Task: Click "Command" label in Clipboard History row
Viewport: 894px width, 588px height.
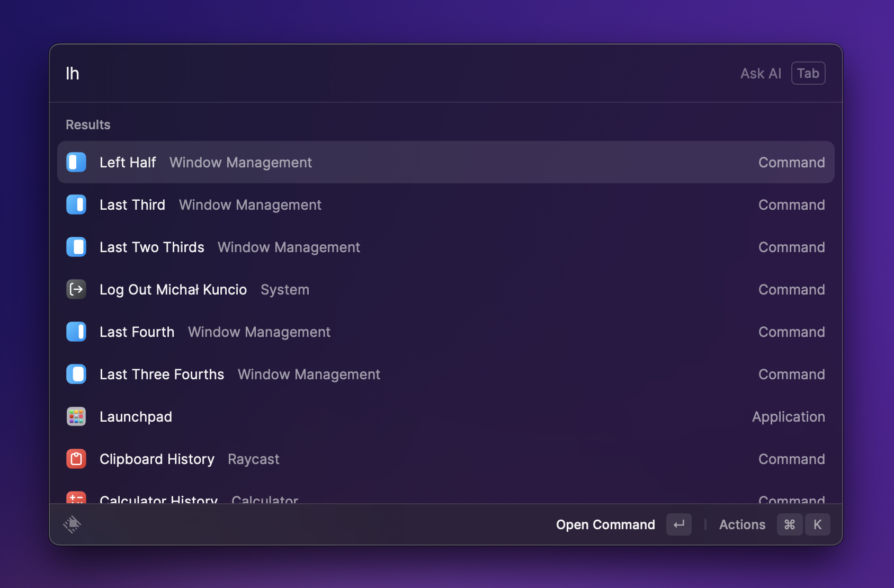Action: [x=792, y=459]
